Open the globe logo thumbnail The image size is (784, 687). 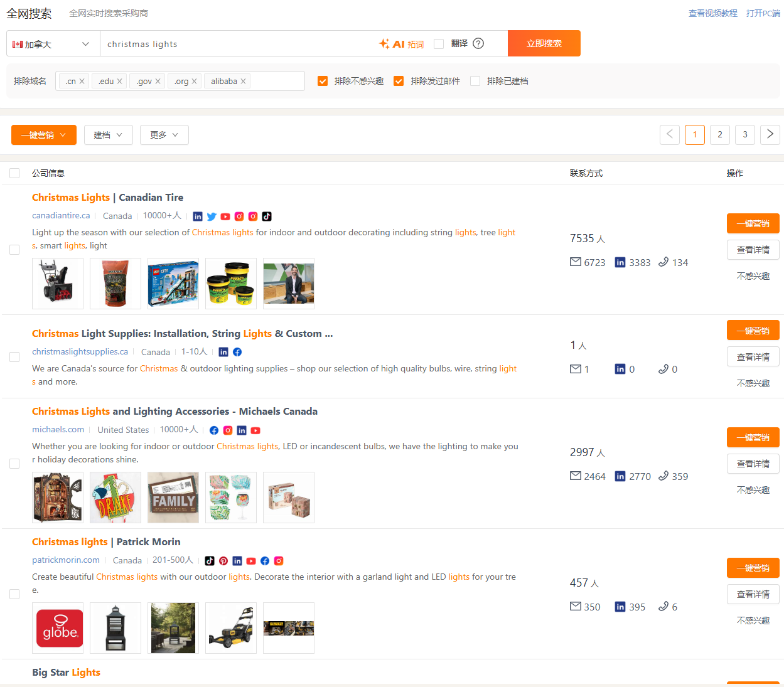click(x=58, y=628)
